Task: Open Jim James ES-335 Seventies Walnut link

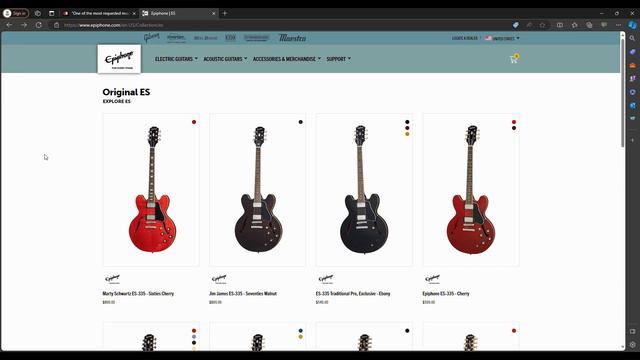Action: (x=243, y=293)
